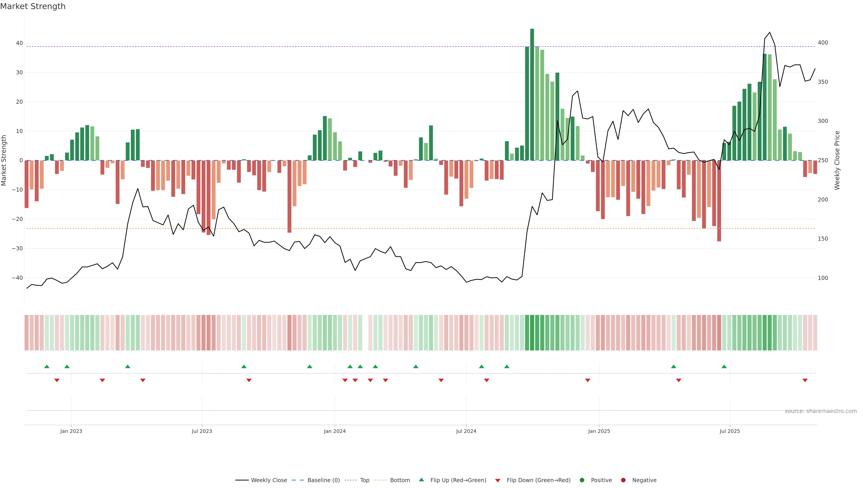Click the Jul 2023 x-axis label
The height and width of the screenshot is (488, 868).
(202, 431)
